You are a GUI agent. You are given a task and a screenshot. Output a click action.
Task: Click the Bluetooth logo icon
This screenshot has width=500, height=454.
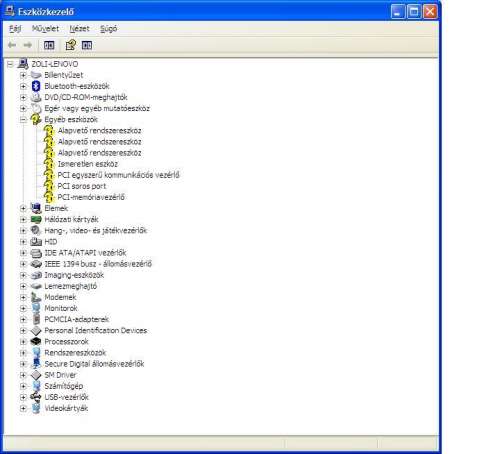[36, 86]
